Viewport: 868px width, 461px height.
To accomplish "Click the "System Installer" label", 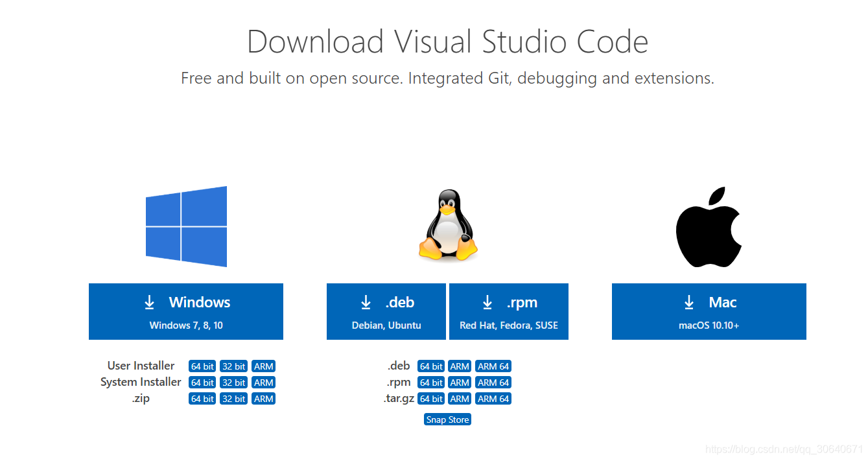I will pyautogui.click(x=141, y=382).
